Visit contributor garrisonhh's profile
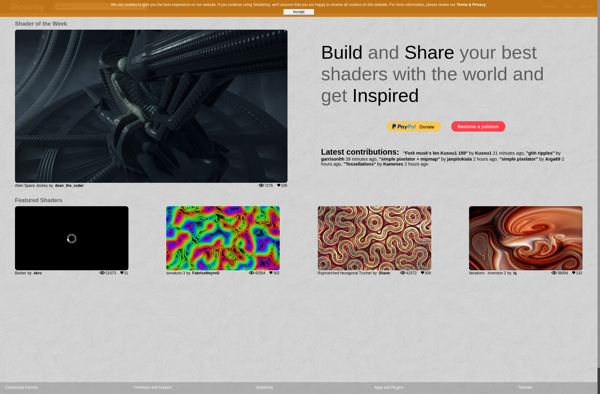 333,159
